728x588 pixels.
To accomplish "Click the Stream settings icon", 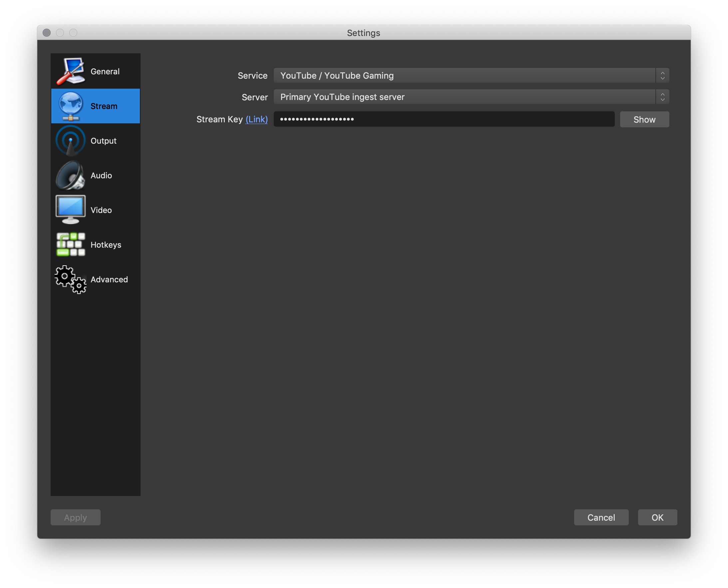I will click(x=71, y=106).
